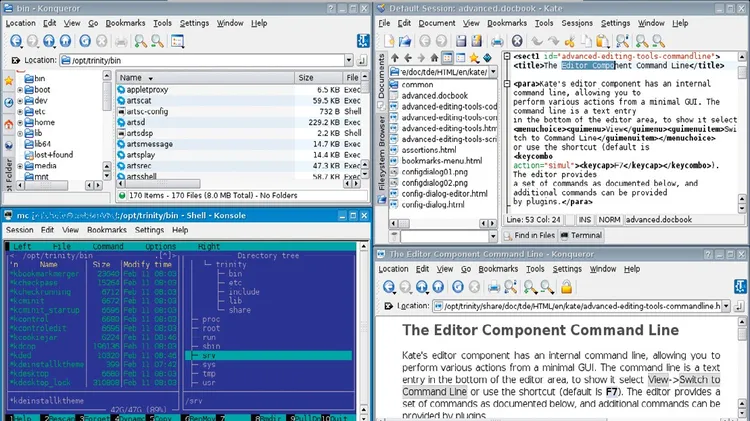Close document icon in Kate toolbar
Image resolution: width=750 pixels, height=421 pixels.
click(517, 41)
